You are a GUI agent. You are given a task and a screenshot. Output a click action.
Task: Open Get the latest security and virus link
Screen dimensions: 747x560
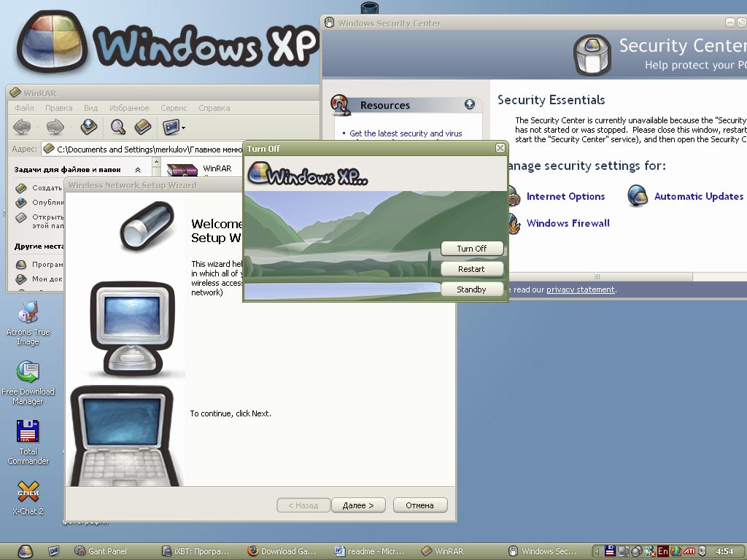406,133
